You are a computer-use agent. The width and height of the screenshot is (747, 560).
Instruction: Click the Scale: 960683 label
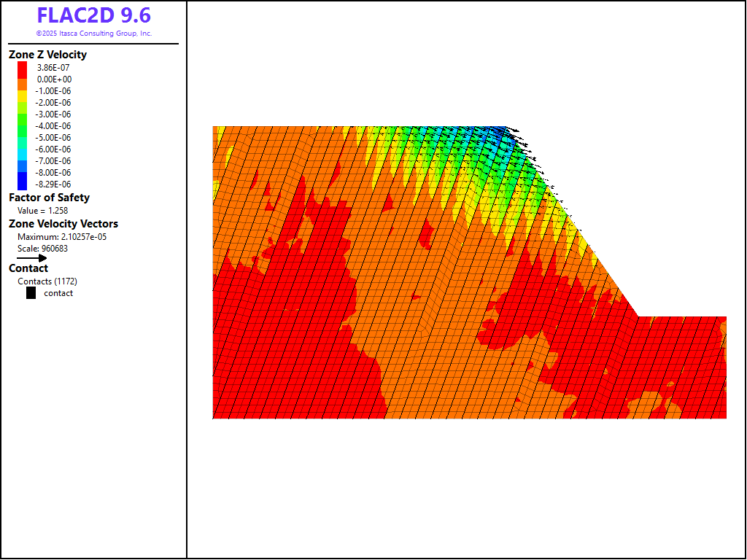42,249
